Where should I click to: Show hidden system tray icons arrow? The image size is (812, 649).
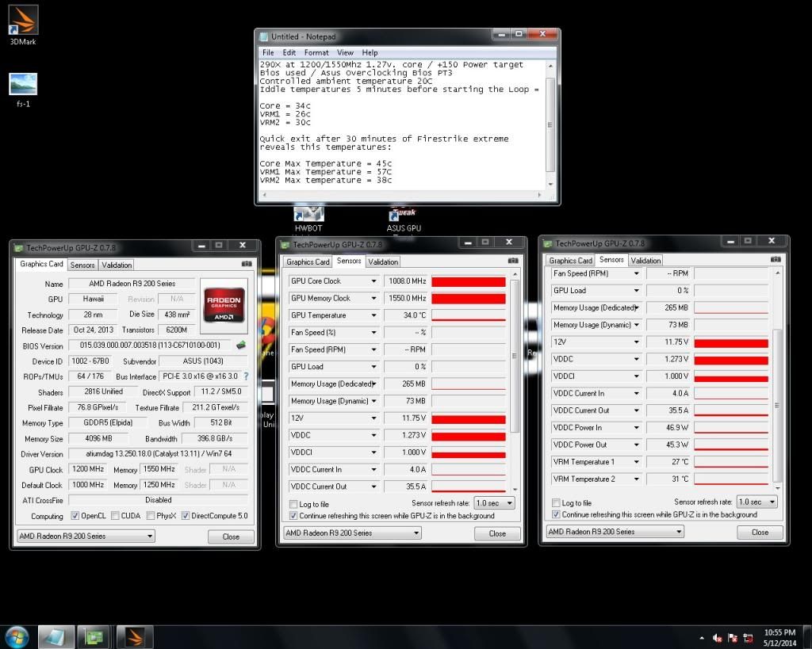coord(702,637)
